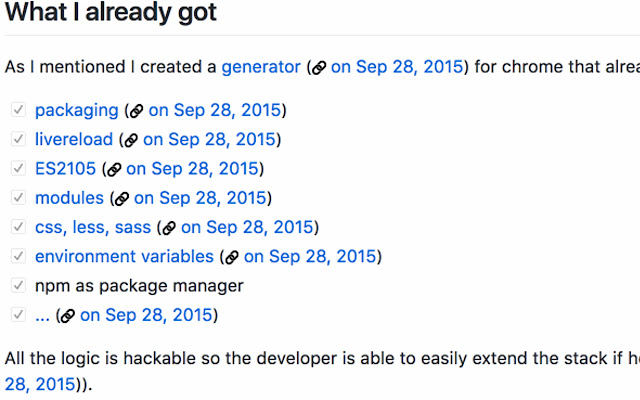
Task: Click link icon next to modules
Action: click(122, 199)
